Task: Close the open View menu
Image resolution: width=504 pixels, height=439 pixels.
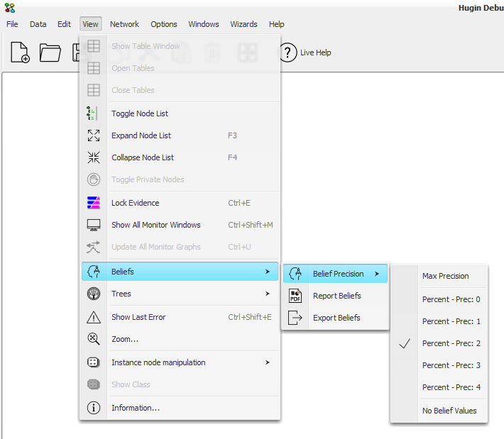Action: tap(91, 24)
